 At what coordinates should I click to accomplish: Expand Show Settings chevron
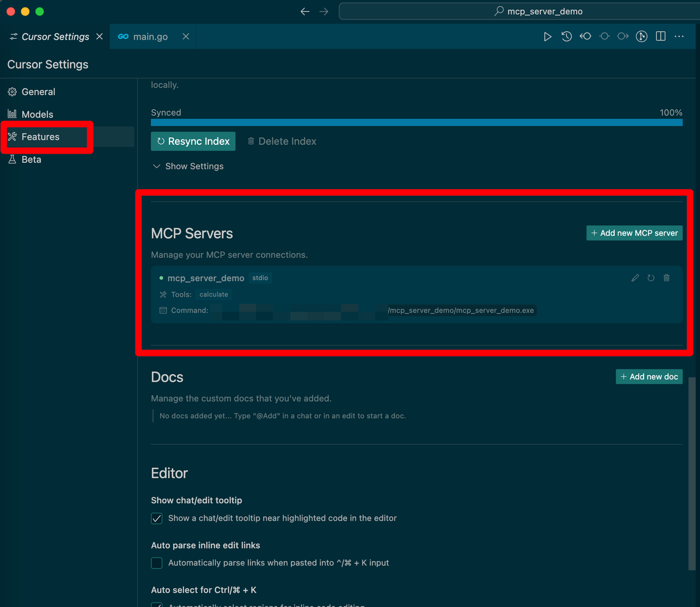pos(157,166)
